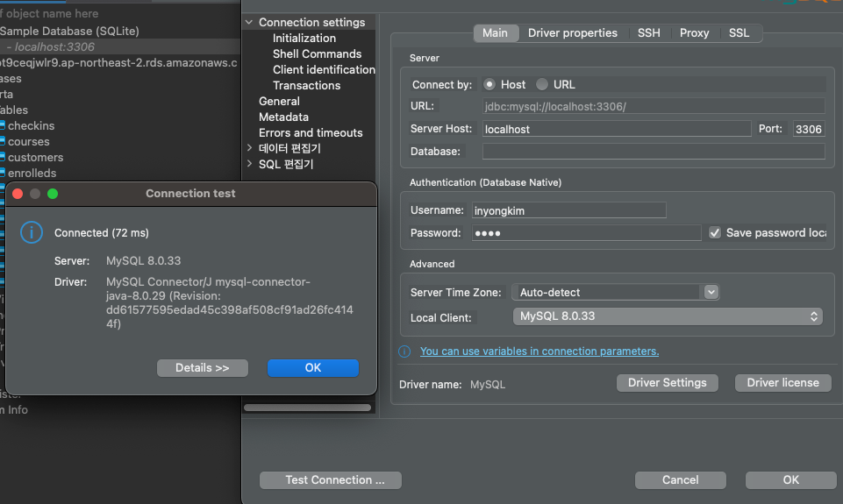Screen dimensions: 843x504
Task: Select Metadata in settings tree
Action: [283, 117]
